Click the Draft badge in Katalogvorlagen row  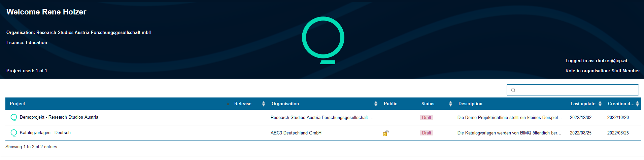[x=426, y=133]
